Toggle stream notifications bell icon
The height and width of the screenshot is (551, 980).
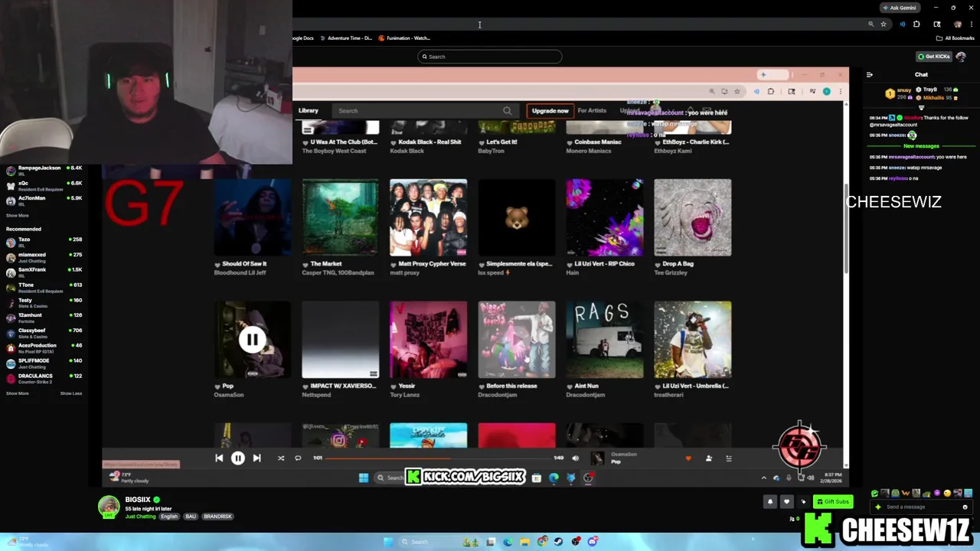point(770,502)
